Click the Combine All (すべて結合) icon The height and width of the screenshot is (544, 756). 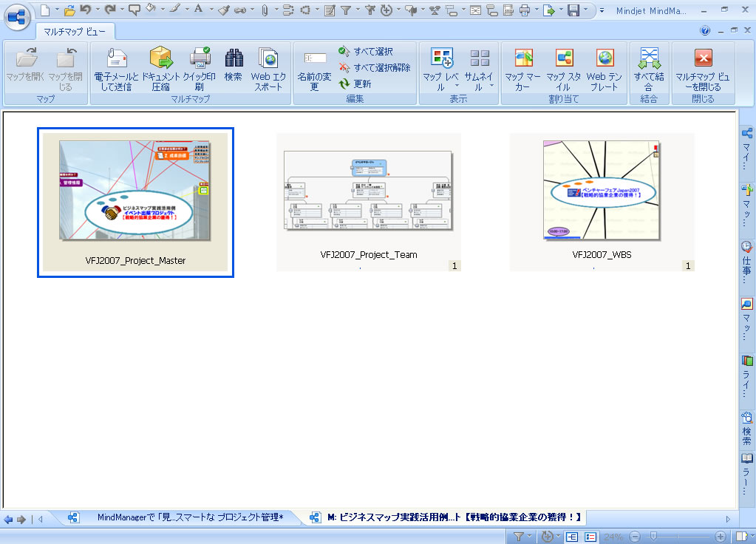pyautogui.click(x=649, y=59)
